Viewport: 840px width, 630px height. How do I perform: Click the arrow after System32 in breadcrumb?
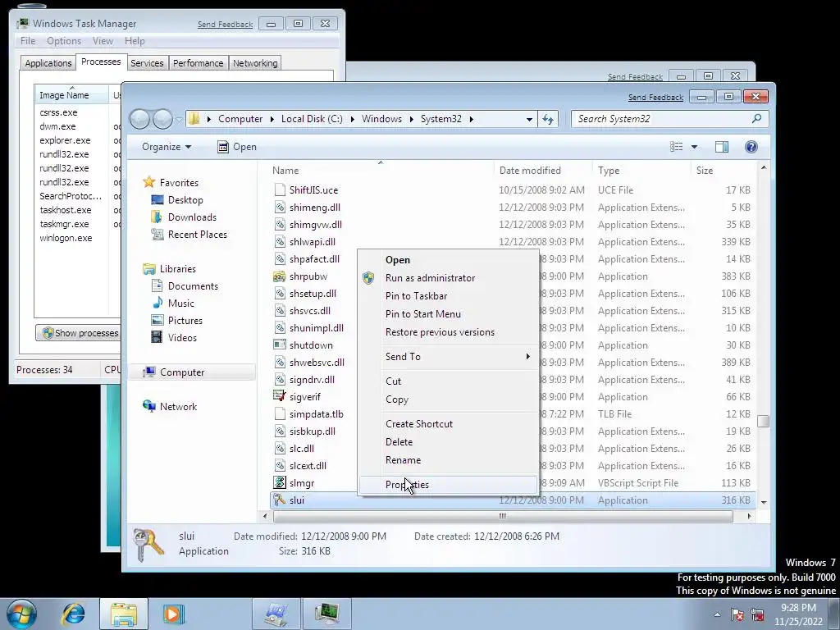472,119
